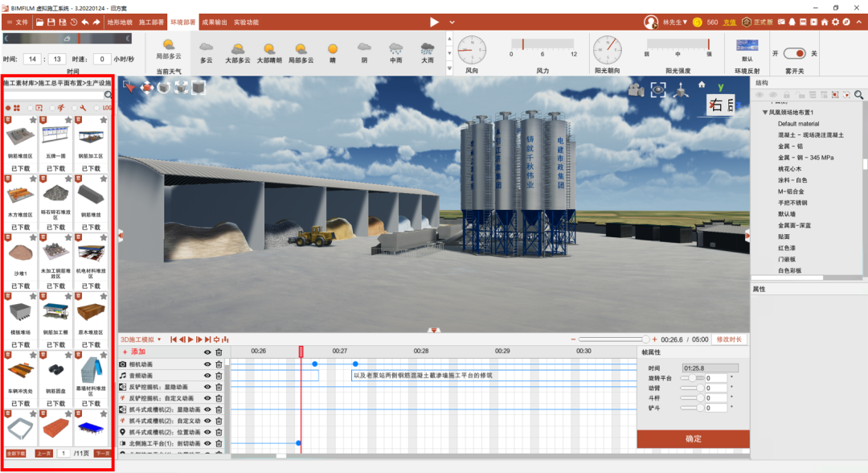Click the viewport camera icon
Image resolution: width=868 pixels, height=473 pixels.
[636, 89]
